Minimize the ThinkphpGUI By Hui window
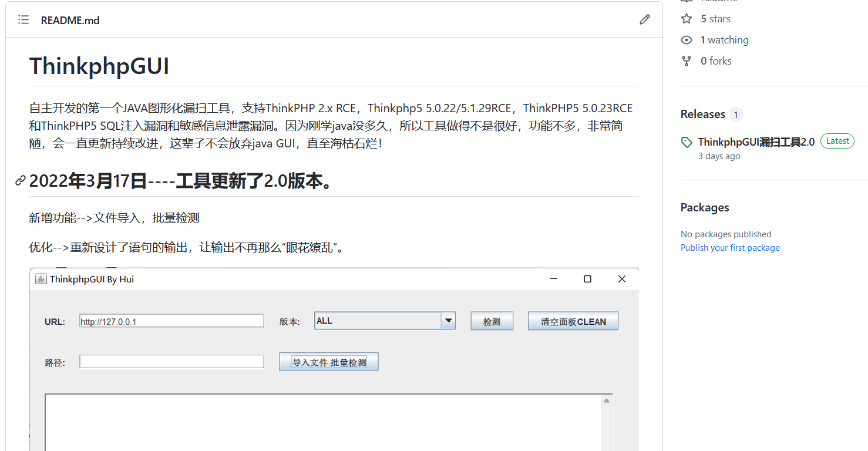The height and width of the screenshot is (451, 868). coord(553,279)
